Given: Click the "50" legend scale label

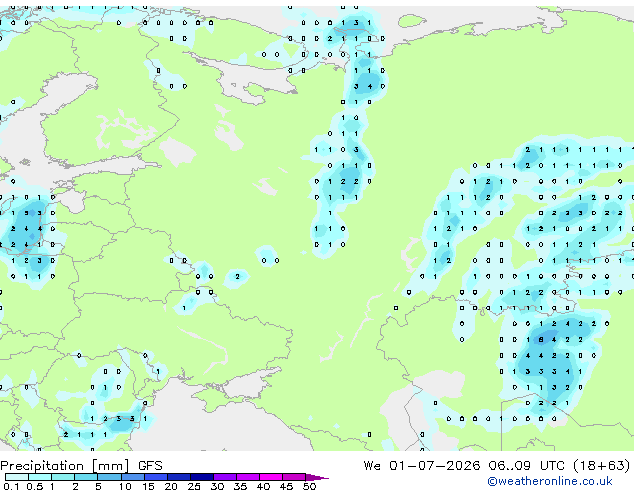Looking at the screenshot, I should (x=309, y=486).
